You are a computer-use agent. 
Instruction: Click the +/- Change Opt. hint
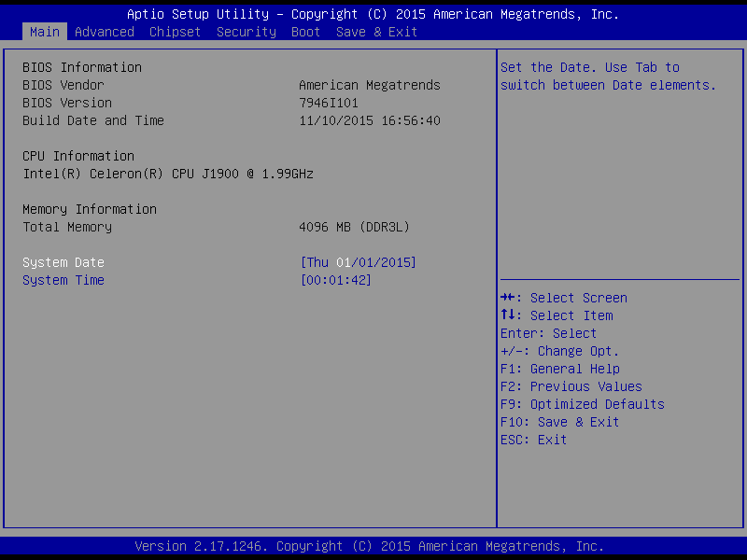coord(559,351)
